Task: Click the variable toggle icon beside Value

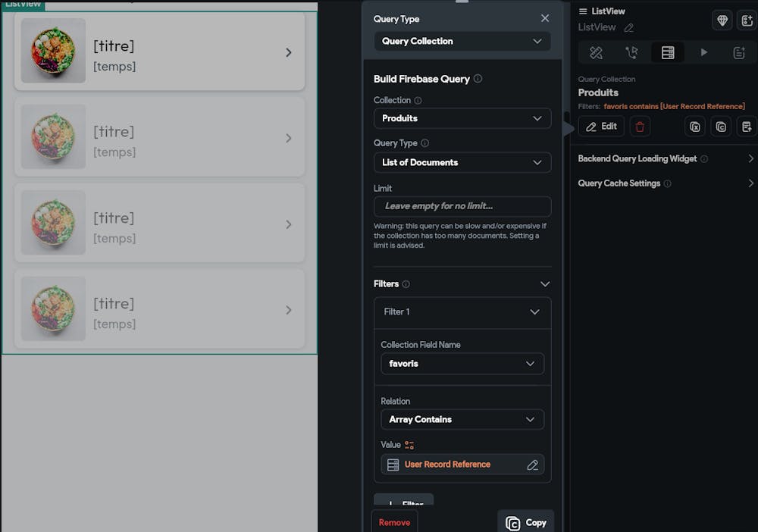Action: tap(409, 445)
